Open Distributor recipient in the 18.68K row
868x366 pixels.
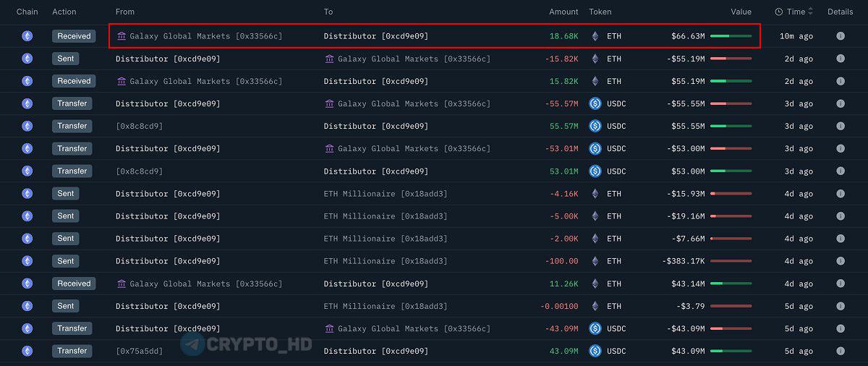pyautogui.click(x=375, y=36)
